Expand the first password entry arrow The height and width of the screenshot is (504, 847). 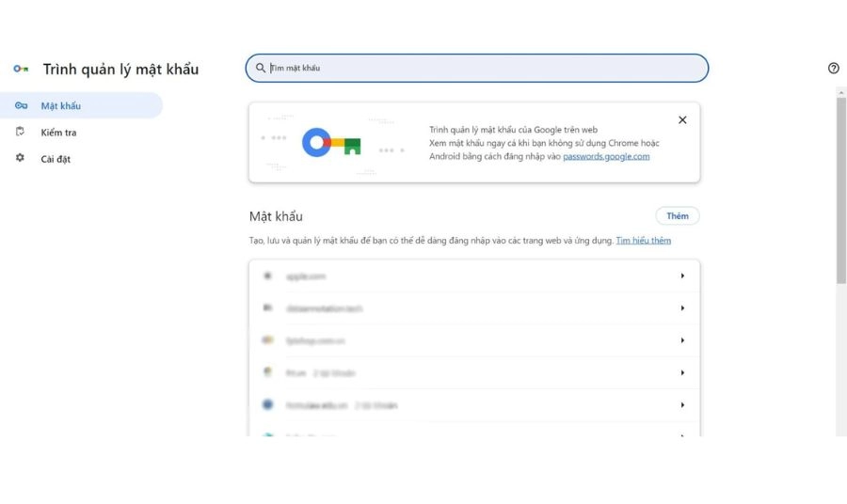point(682,276)
